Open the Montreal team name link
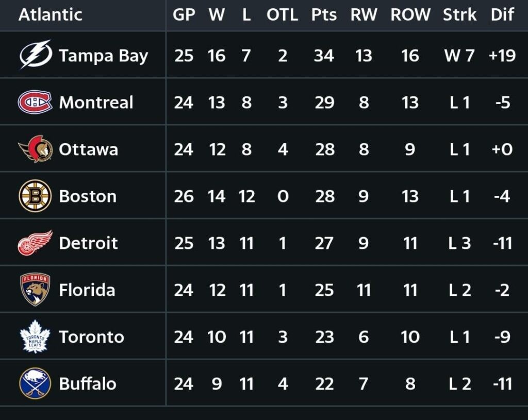 tap(96, 103)
